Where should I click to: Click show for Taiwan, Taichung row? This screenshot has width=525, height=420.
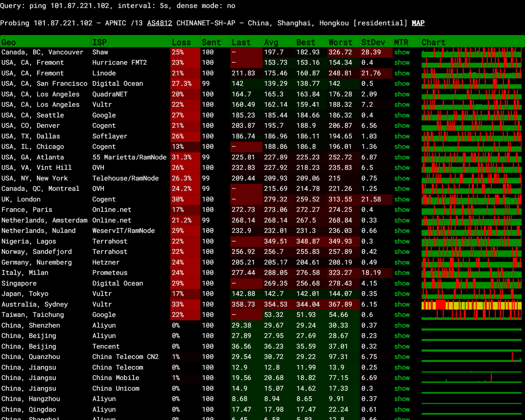tap(402, 315)
